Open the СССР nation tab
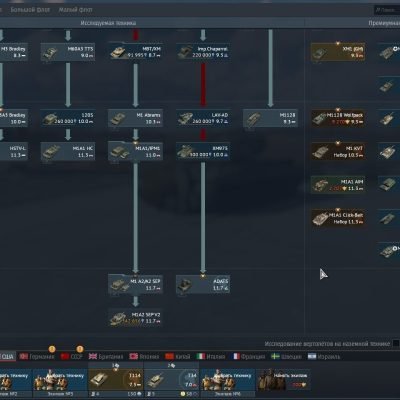The height and width of the screenshot is (400, 400). (72, 356)
